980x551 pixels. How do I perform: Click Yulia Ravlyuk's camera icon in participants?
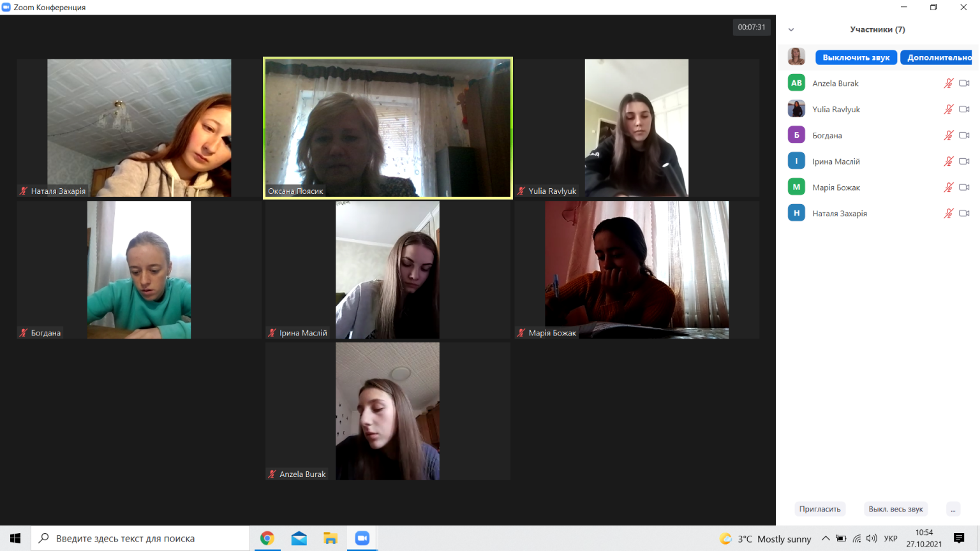tap(964, 110)
